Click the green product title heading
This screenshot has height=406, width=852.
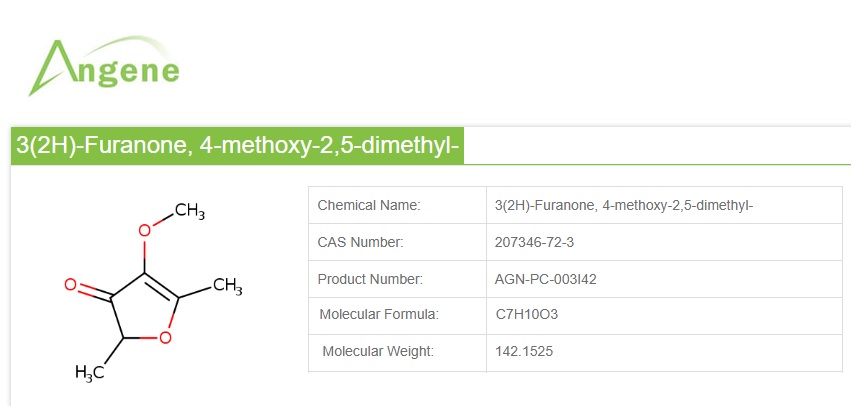(x=238, y=146)
